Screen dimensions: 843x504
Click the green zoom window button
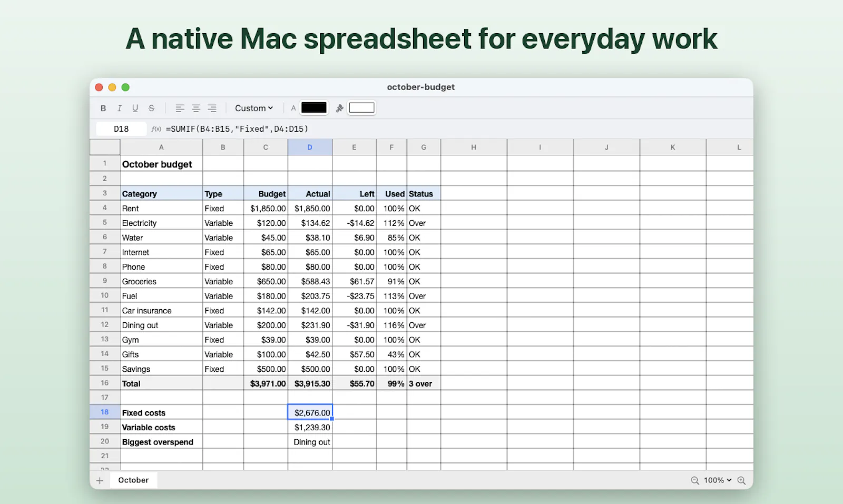pos(125,87)
